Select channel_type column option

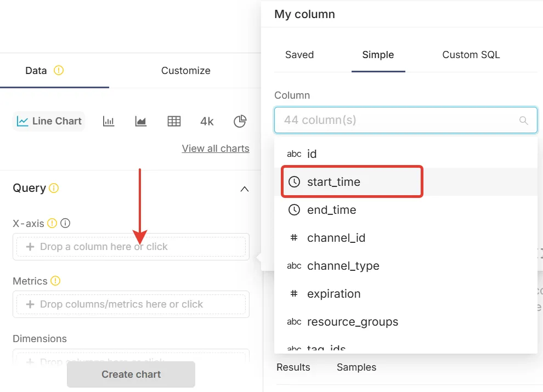[x=406, y=265]
